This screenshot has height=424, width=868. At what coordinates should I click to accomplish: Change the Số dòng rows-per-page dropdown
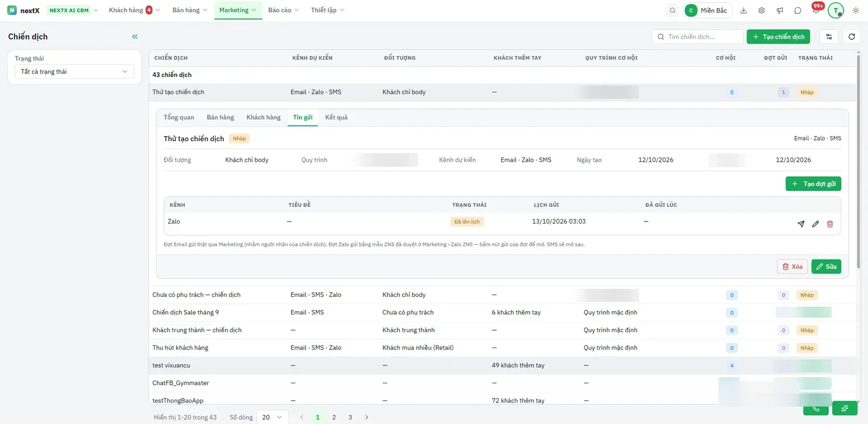click(x=272, y=417)
